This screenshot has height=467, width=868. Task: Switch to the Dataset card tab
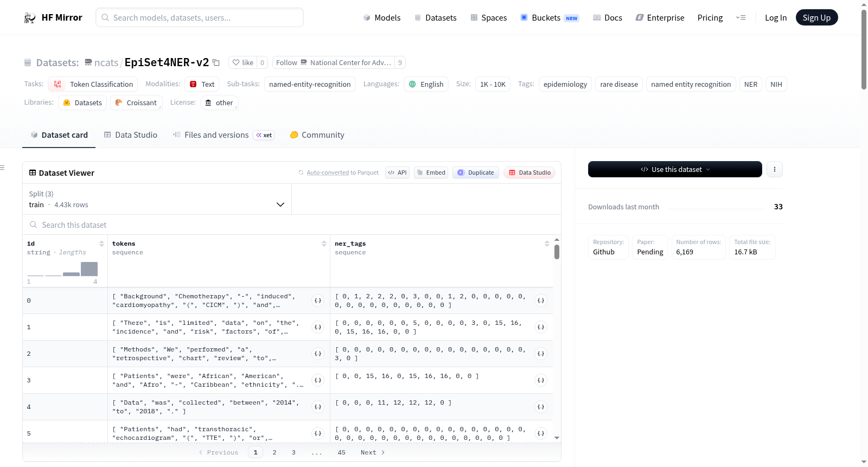coord(59,135)
